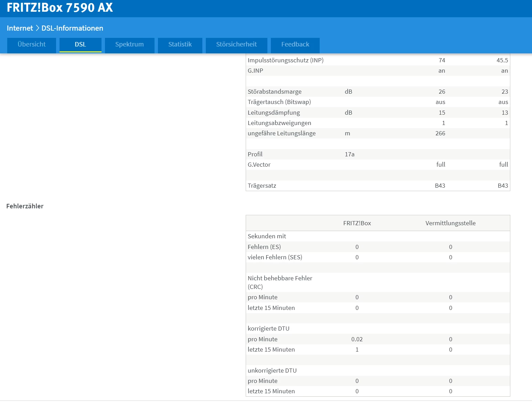Click the Fehlerzähler section heading
The width and height of the screenshot is (532, 406).
(x=25, y=206)
